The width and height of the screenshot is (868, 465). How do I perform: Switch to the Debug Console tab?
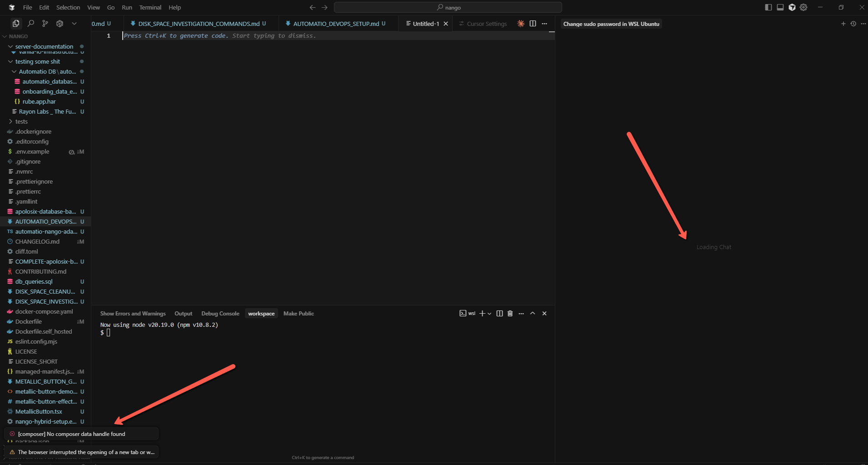coord(220,314)
